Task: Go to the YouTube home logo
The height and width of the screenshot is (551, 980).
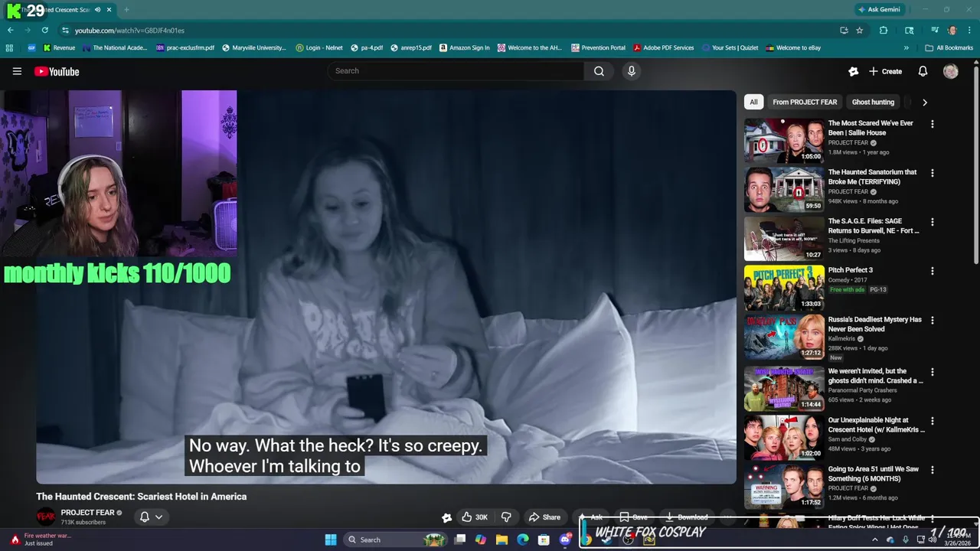Action: coord(57,71)
